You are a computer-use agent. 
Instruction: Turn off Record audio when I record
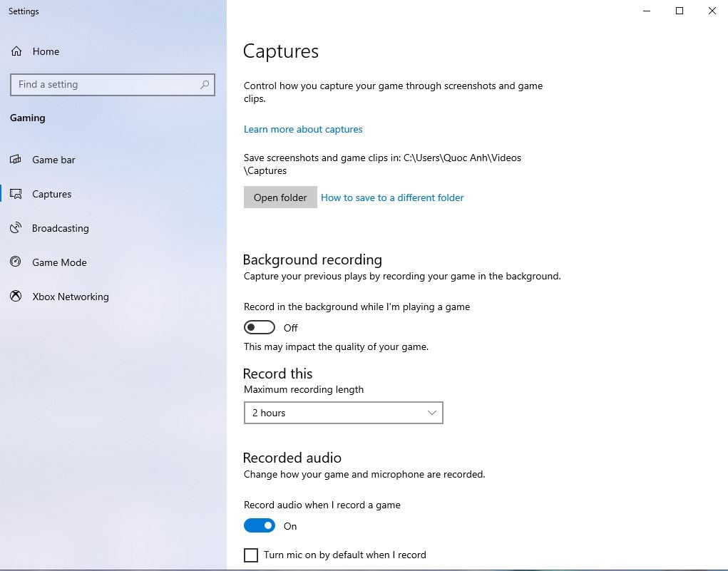point(259,525)
